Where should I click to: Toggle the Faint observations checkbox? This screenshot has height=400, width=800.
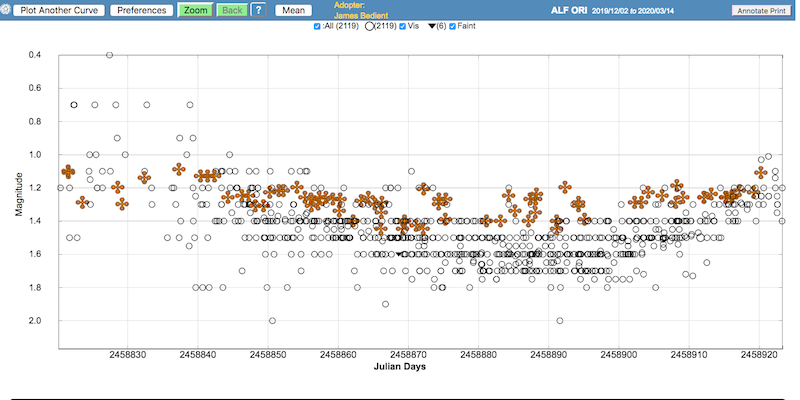(453, 26)
